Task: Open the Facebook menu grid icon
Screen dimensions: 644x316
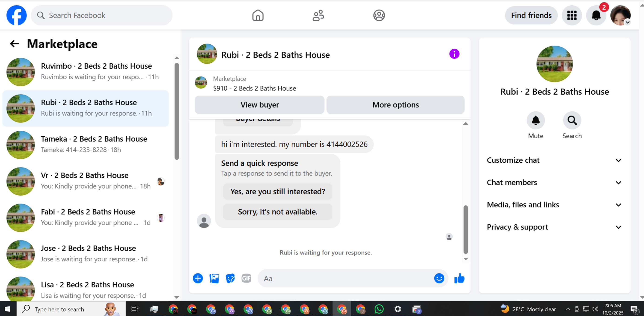Action: pyautogui.click(x=572, y=16)
